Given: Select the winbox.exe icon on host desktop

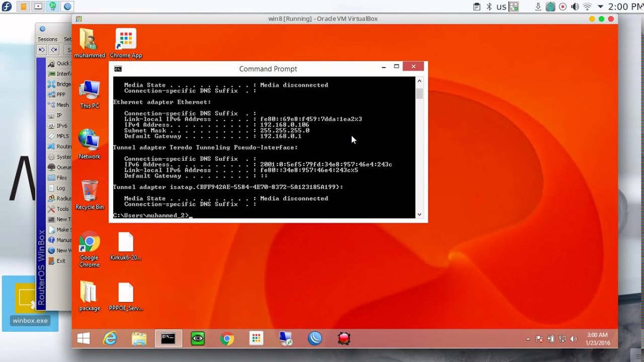Looking at the screenshot, I should [30, 304].
